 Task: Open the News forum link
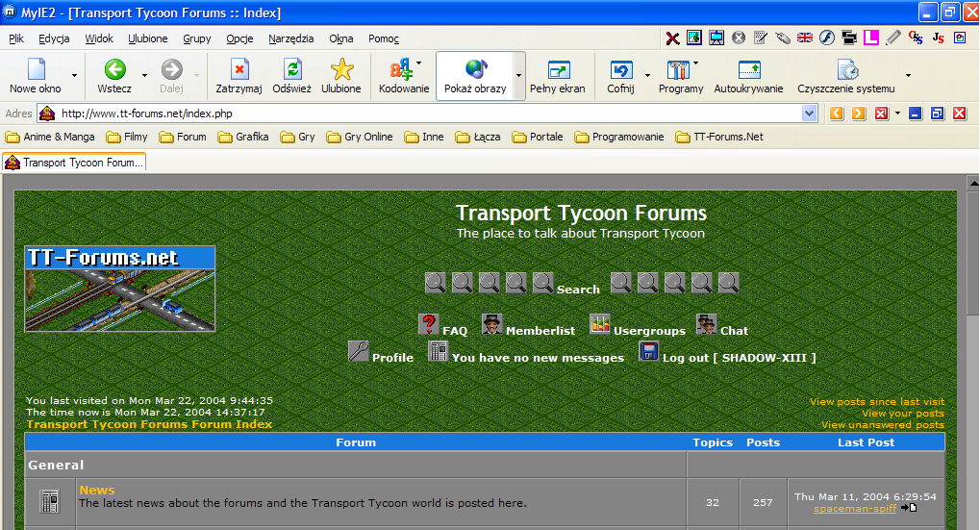(x=97, y=490)
